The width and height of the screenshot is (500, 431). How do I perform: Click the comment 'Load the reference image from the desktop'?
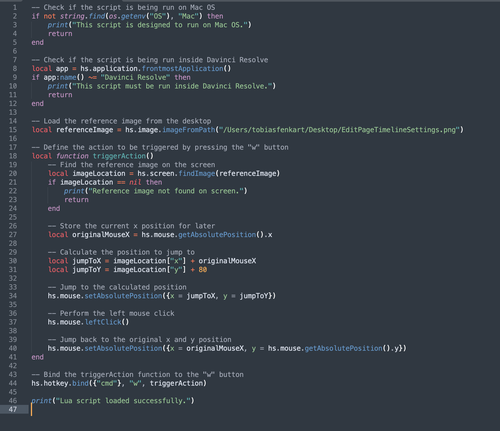(x=121, y=121)
